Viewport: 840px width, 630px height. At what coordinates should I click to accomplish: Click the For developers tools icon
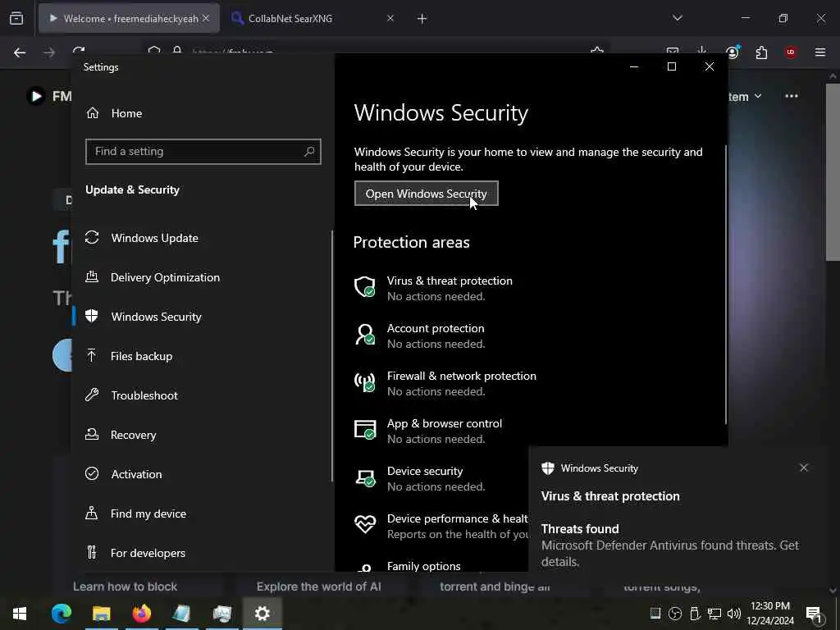coord(92,552)
